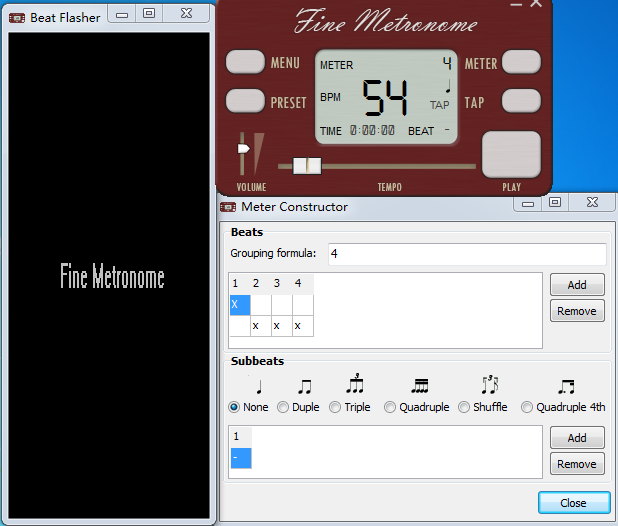The image size is (618, 526).
Task: Choose the Triple subbeat radio button
Action: coord(336,407)
